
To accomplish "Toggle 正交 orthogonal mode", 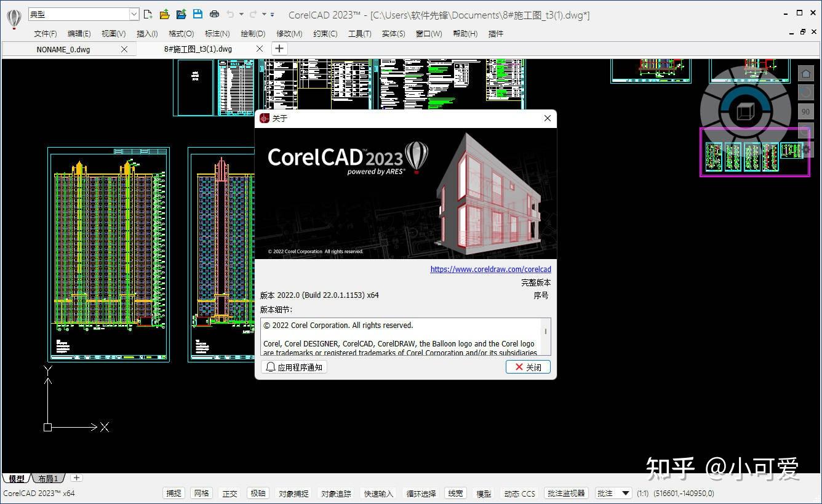I will pos(229,493).
